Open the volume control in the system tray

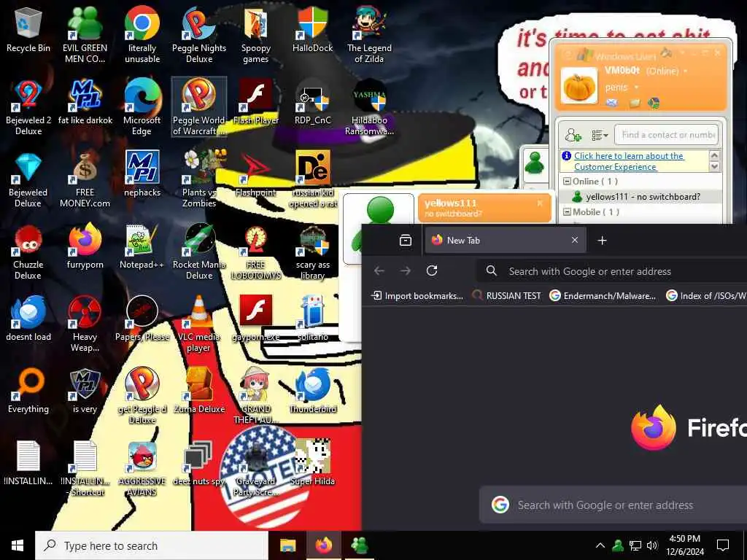point(652,545)
